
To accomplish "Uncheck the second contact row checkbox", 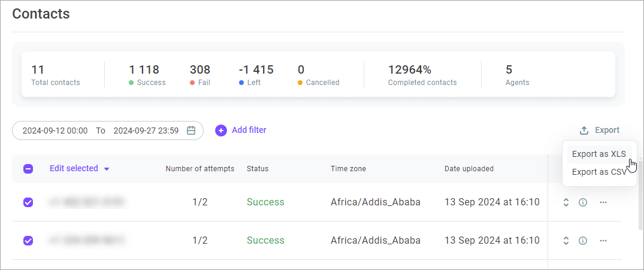I will (x=28, y=241).
